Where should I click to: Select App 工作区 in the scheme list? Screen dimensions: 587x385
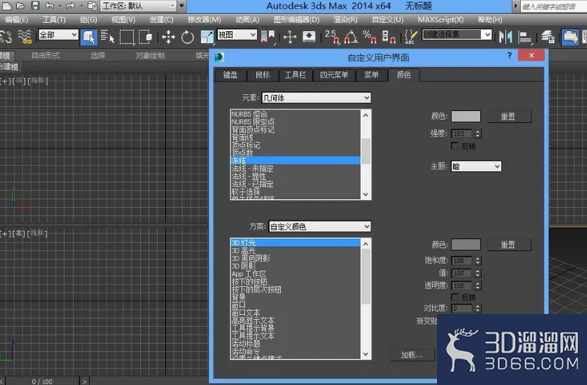tap(295, 274)
